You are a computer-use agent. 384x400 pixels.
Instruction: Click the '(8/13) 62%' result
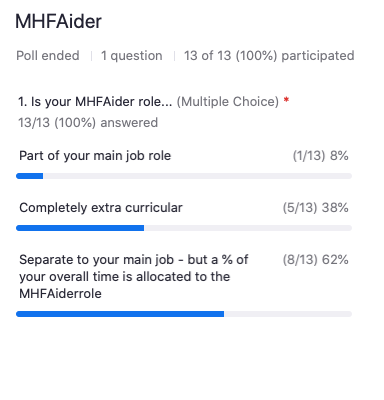click(316, 260)
